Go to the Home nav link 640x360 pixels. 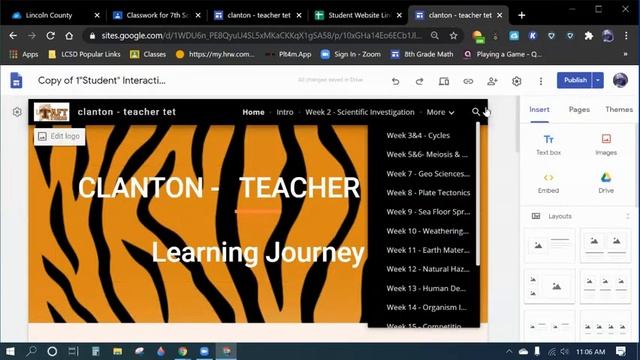click(253, 112)
